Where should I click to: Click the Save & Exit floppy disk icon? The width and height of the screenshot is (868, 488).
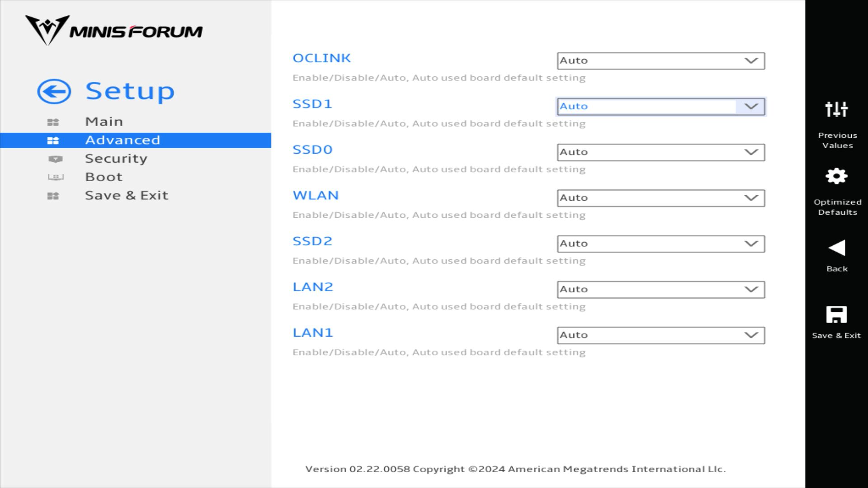pyautogui.click(x=836, y=315)
